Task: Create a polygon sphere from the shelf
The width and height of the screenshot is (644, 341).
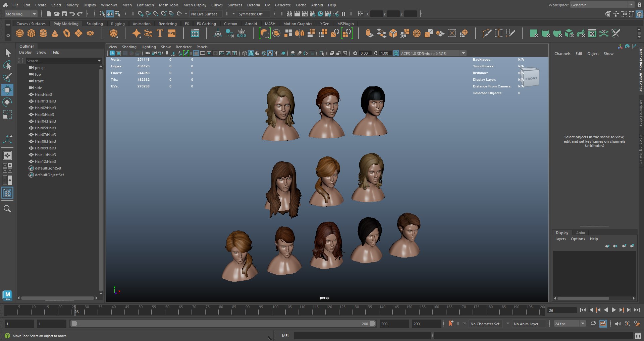Action: (x=20, y=33)
